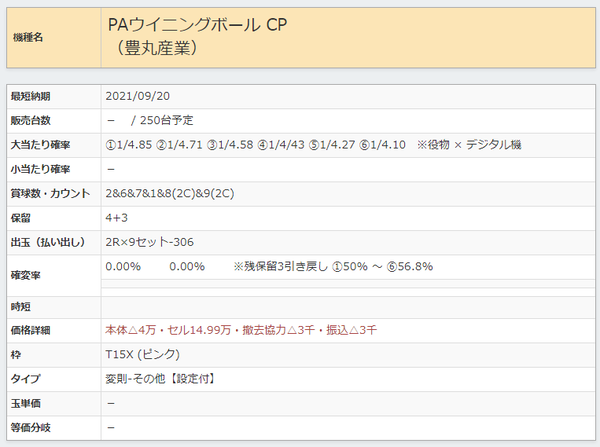The image size is (600, 447).
Task: Click the 販売台数 row label
Action: 30,121
